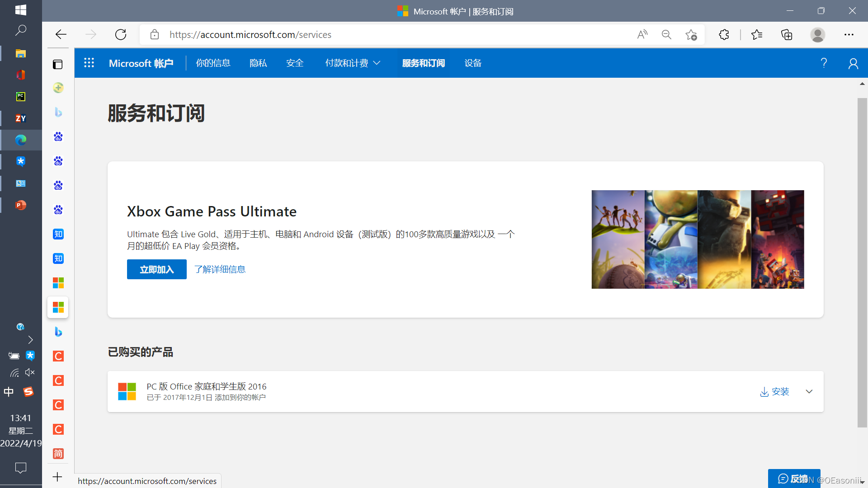The height and width of the screenshot is (488, 868).
Task: Open the Read Aloud icon
Action: click(642, 35)
